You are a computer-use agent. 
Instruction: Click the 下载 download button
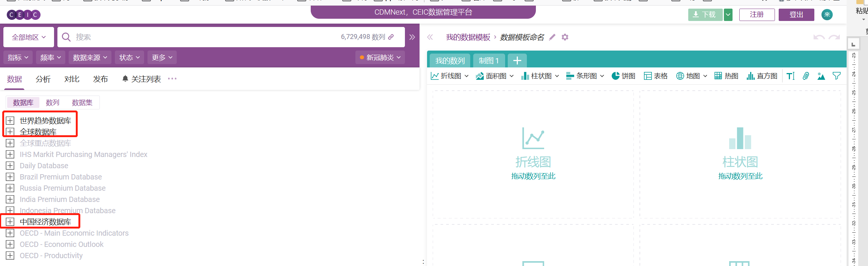pyautogui.click(x=705, y=15)
